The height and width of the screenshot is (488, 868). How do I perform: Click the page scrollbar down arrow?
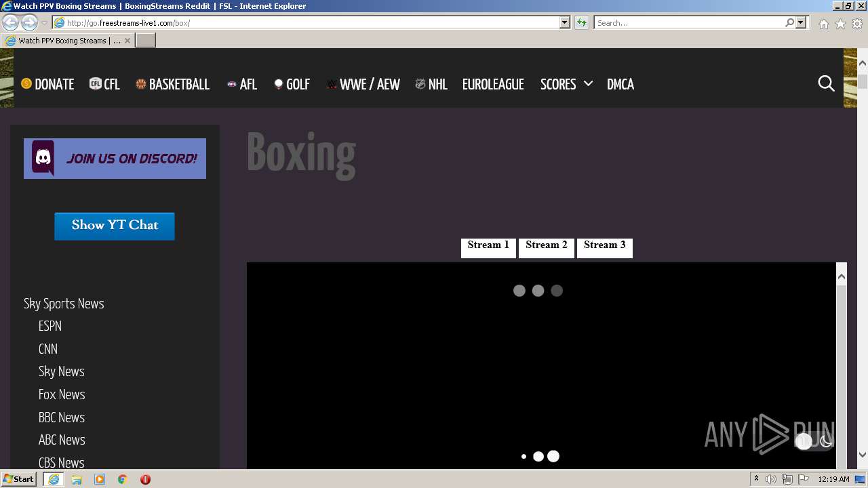click(862, 455)
